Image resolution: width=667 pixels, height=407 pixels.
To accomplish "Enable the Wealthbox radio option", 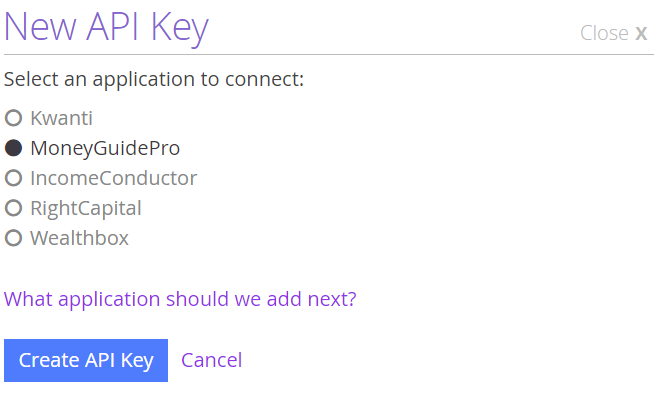I will (14, 238).
